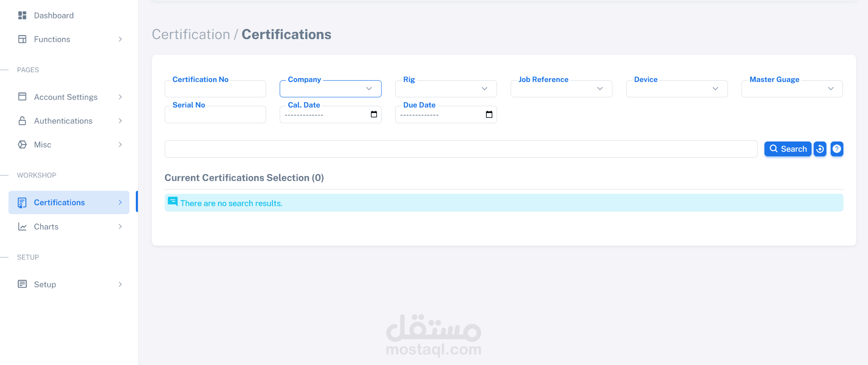This screenshot has height=365, width=868.
Task: Click the Setup list icon
Action: coord(22,284)
